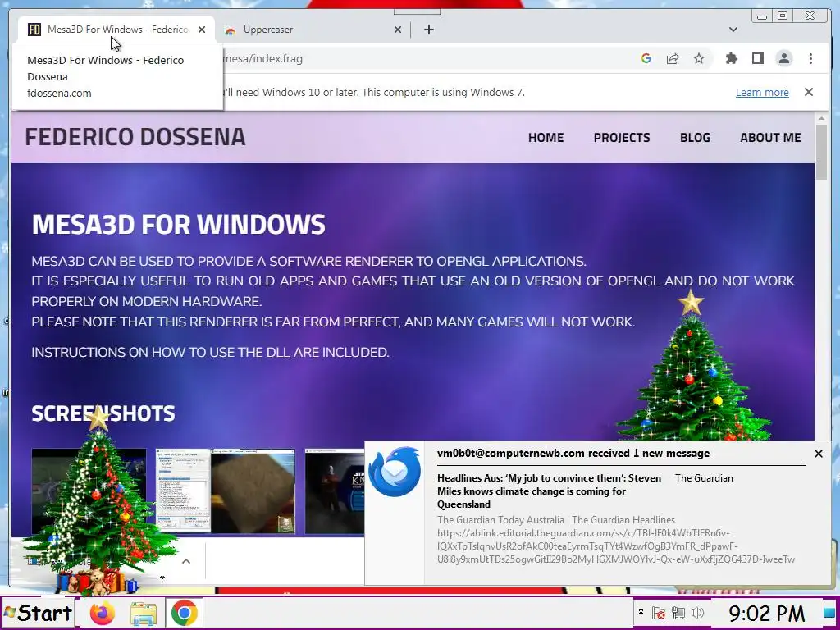
Task: Open new tab with plus button
Action: [428, 30]
